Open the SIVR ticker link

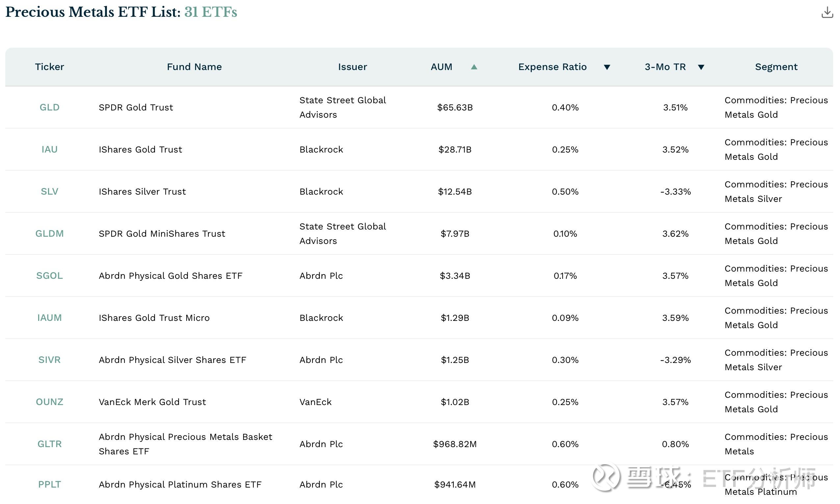pyautogui.click(x=50, y=360)
